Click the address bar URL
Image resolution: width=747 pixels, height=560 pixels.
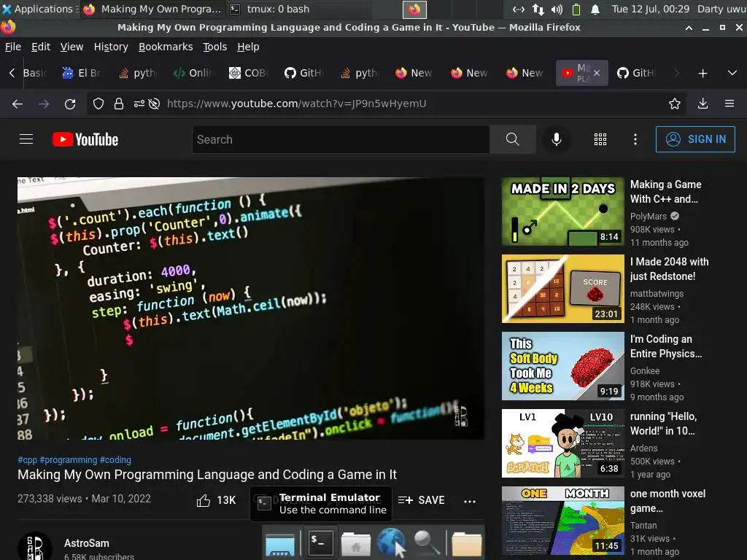point(296,104)
